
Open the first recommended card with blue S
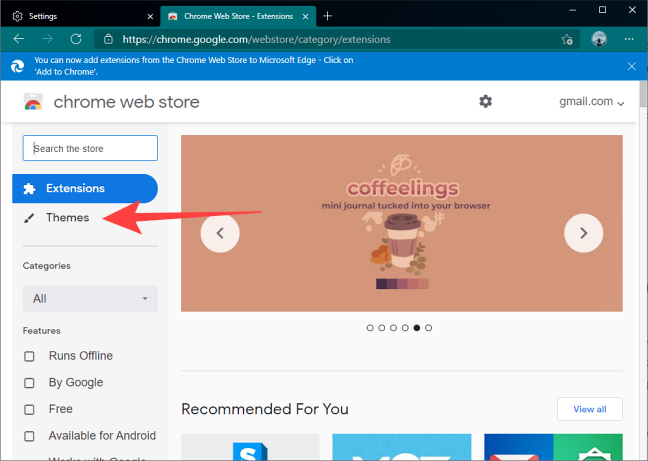tap(250, 447)
